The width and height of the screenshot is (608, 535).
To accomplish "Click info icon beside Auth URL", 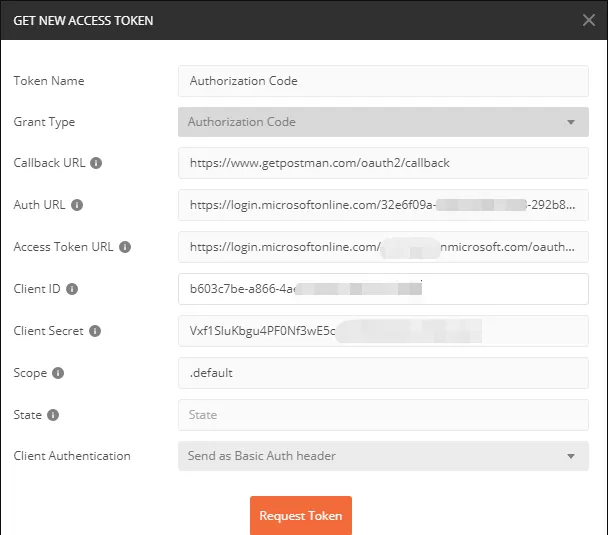I will [77, 205].
